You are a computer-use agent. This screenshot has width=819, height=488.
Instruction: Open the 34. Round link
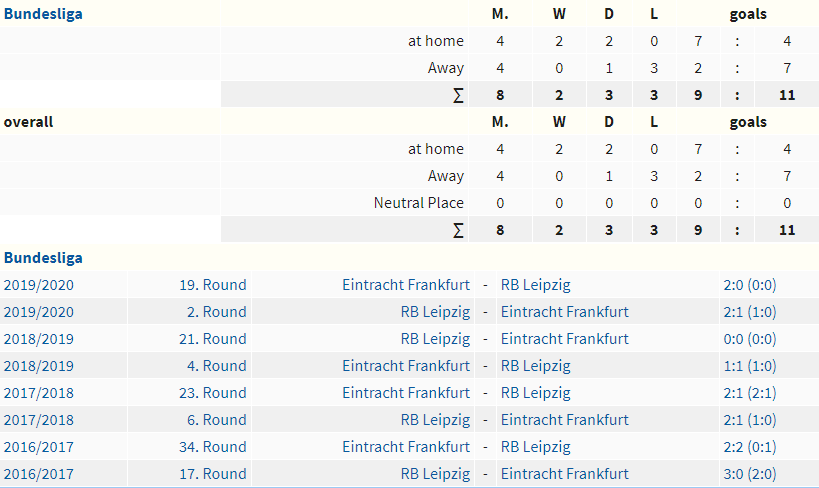coord(213,447)
